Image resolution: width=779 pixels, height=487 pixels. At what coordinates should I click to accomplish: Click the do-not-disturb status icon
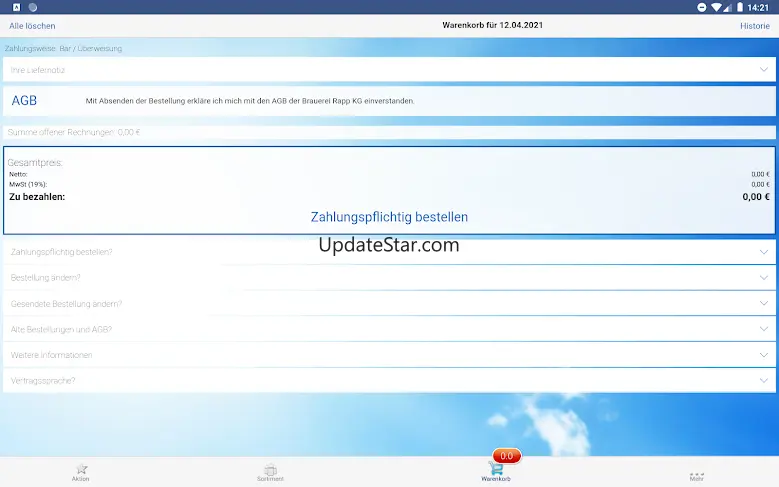(701, 7)
